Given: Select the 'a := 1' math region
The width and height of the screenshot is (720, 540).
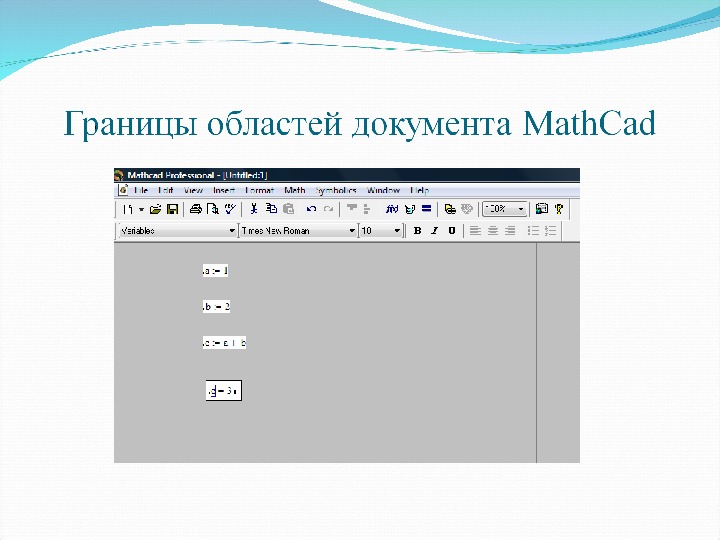Looking at the screenshot, I should pyautogui.click(x=215, y=271).
